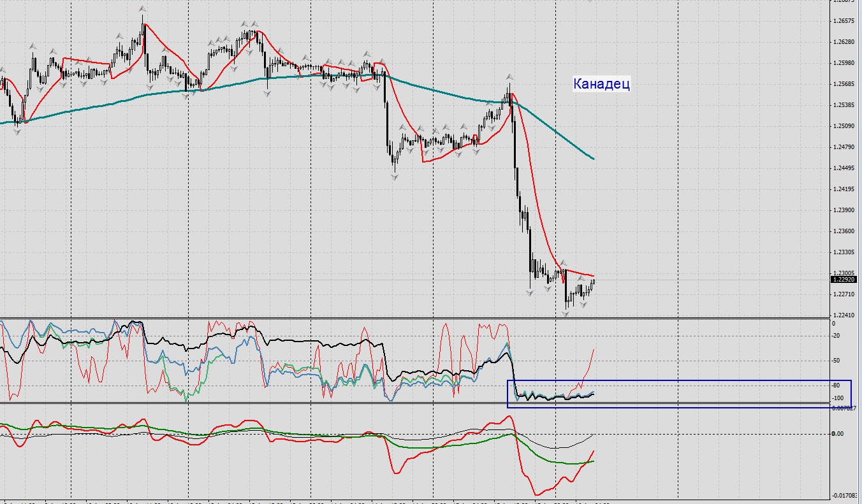Click price axis label 1.25980

pyautogui.click(x=844, y=63)
